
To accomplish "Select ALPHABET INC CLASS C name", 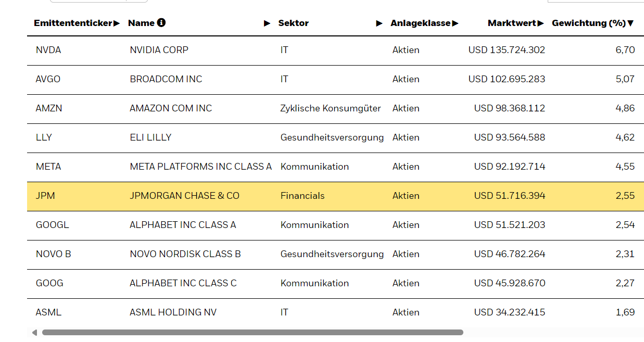I will click(183, 283).
